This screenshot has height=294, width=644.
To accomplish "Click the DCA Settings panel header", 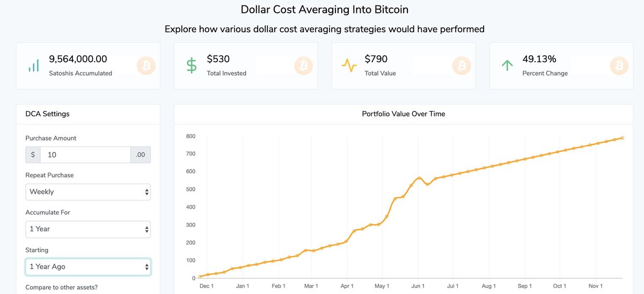I will pyautogui.click(x=47, y=114).
